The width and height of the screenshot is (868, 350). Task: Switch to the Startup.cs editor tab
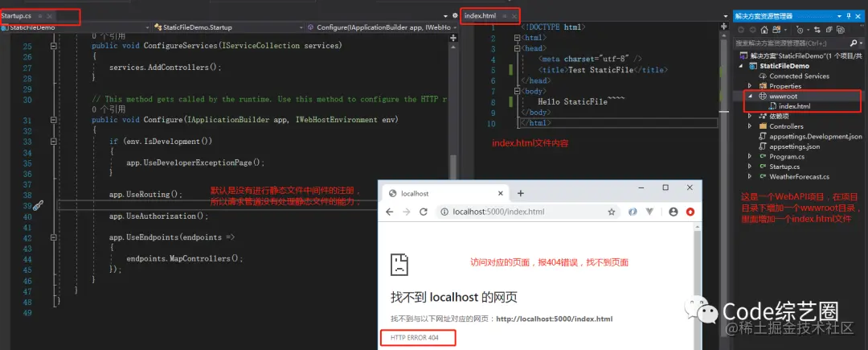pos(16,16)
